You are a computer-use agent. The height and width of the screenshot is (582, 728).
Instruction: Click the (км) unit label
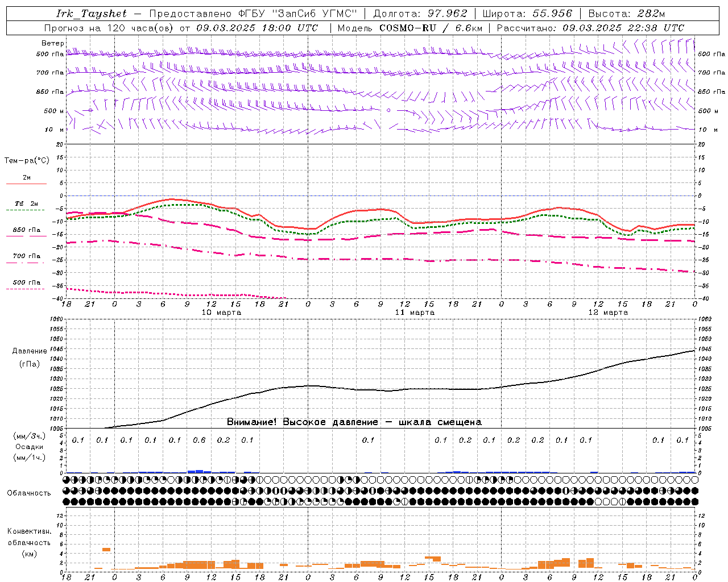pyautogui.click(x=30, y=554)
